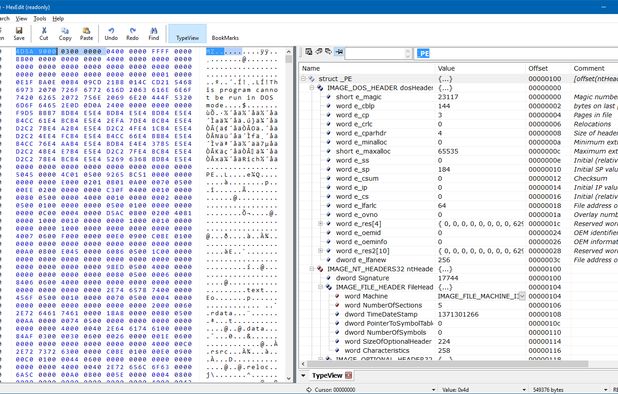
Task: Click the Cut scissors icon
Action: 44,31
